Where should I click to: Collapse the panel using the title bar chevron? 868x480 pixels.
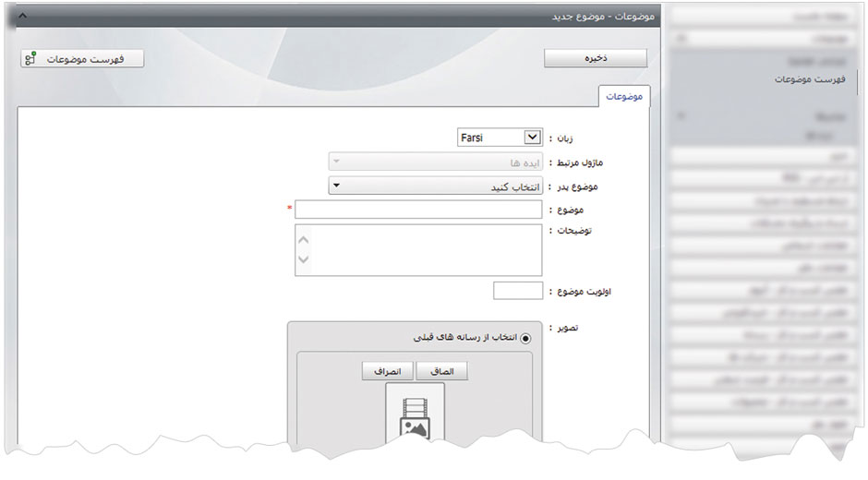point(23,17)
